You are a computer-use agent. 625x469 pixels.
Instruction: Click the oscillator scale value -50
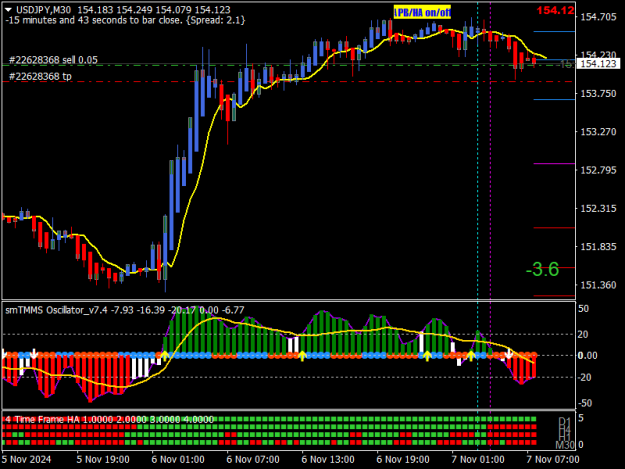point(585,403)
